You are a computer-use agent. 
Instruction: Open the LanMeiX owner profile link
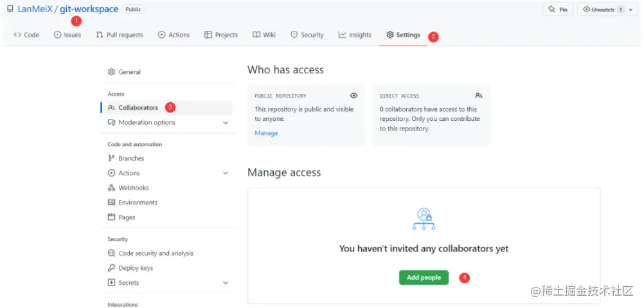click(35, 9)
